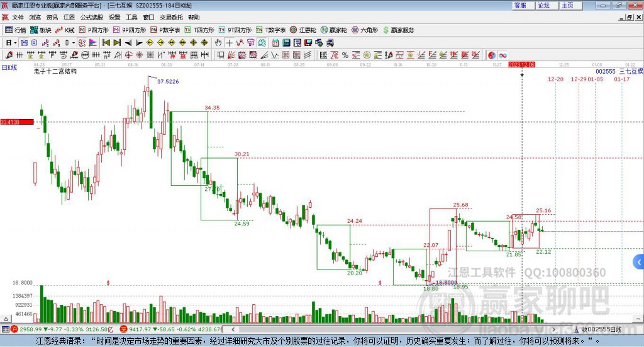The height and width of the screenshot is (347, 644).
Task: Click the 论坛 forum button
Action: 547,5
